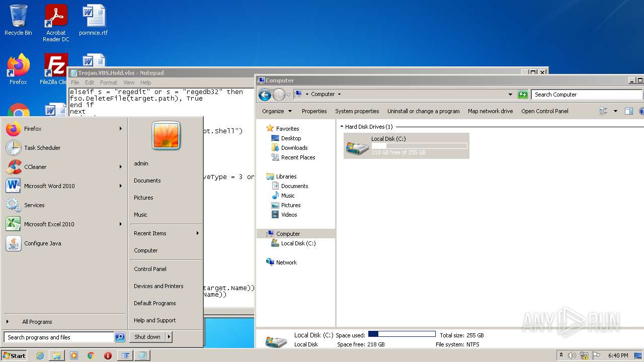Viewport: 644px width, 362px height.
Task: Refresh the Computer explorer address bar
Action: [523, 95]
